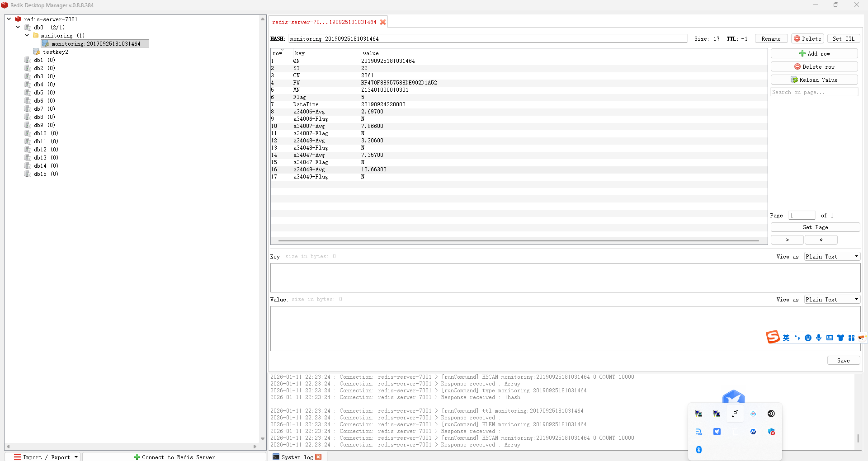Click the Baidu cloud tray icon
The height and width of the screenshot is (461, 868).
coord(753,414)
